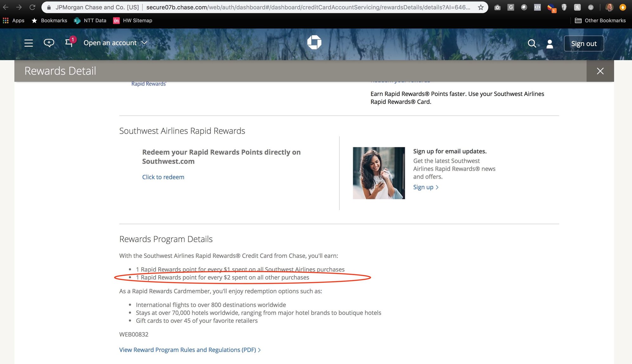632x364 pixels.
Task: Click the secure lock icon
Action: pos(49,7)
